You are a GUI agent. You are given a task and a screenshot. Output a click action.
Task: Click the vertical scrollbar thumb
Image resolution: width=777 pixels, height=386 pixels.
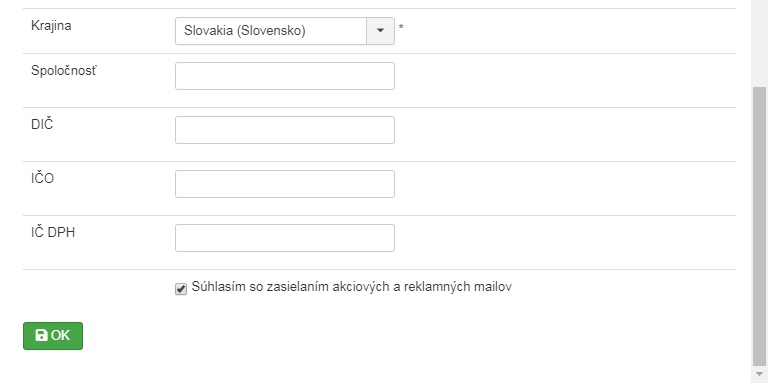click(x=759, y=225)
